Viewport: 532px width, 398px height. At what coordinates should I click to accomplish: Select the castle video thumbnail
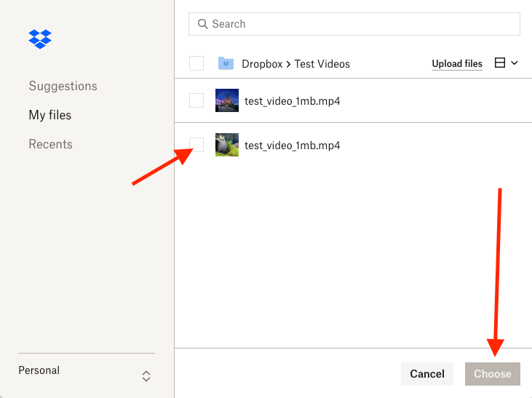227,100
